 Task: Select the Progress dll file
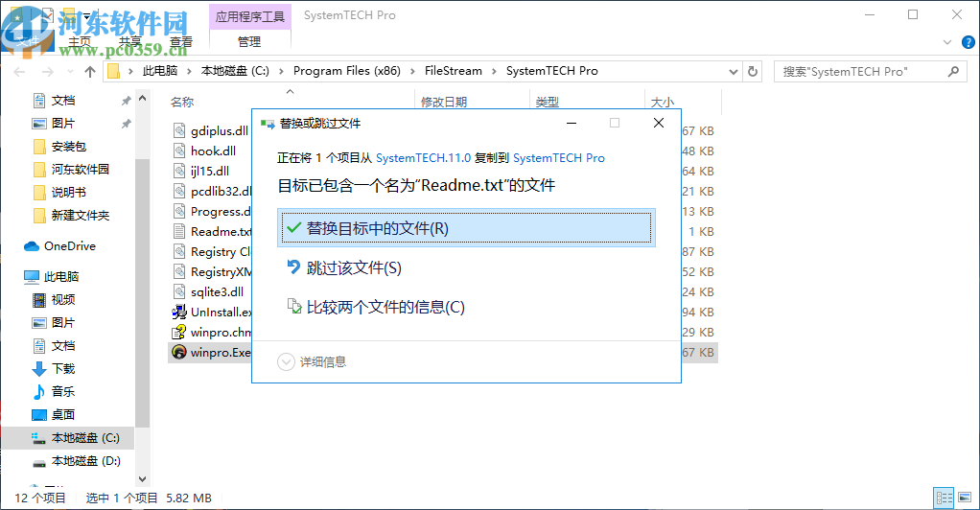coord(221,211)
